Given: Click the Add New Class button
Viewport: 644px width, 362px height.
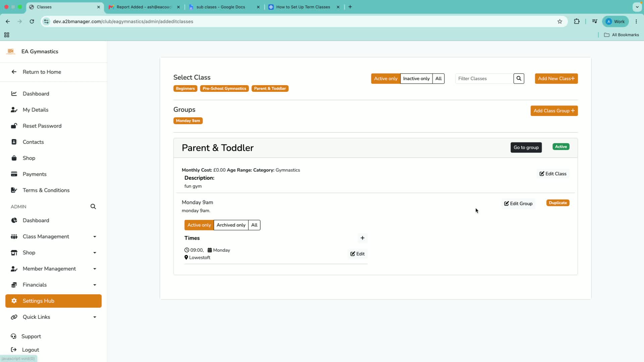Looking at the screenshot, I should pyautogui.click(x=556, y=78).
